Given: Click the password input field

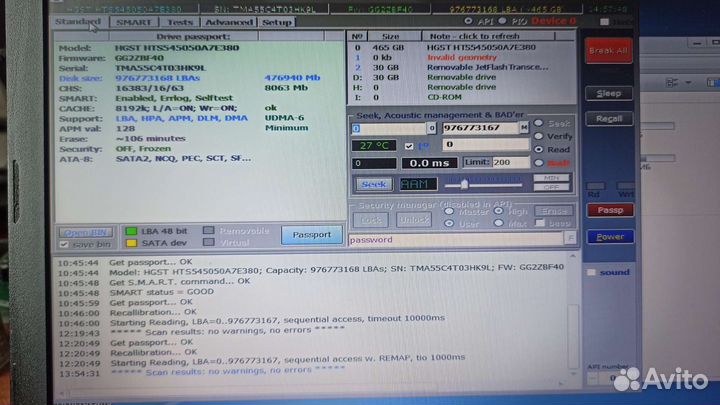Looking at the screenshot, I should (x=456, y=240).
